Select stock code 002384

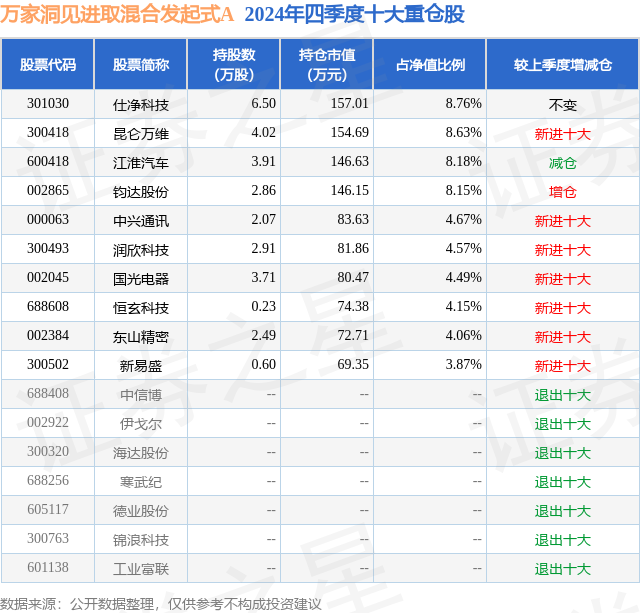click(x=48, y=335)
